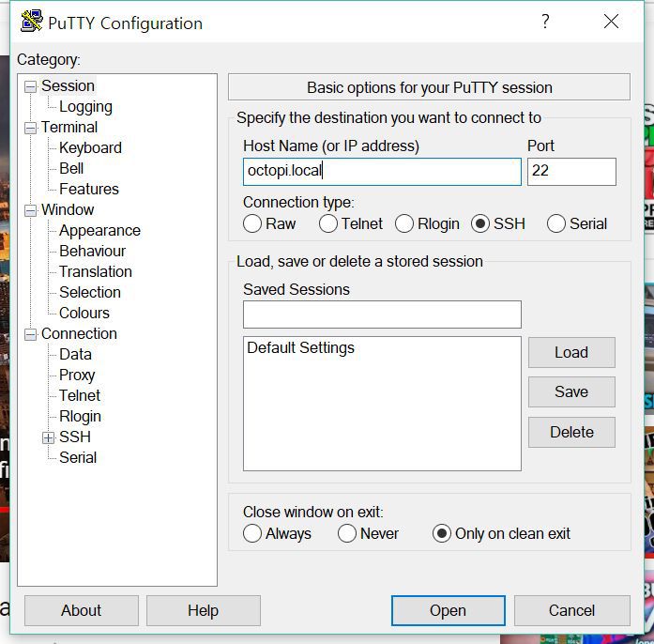
Task: Expand the SSH tree node
Action: pyautogui.click(x=49, y=437)
